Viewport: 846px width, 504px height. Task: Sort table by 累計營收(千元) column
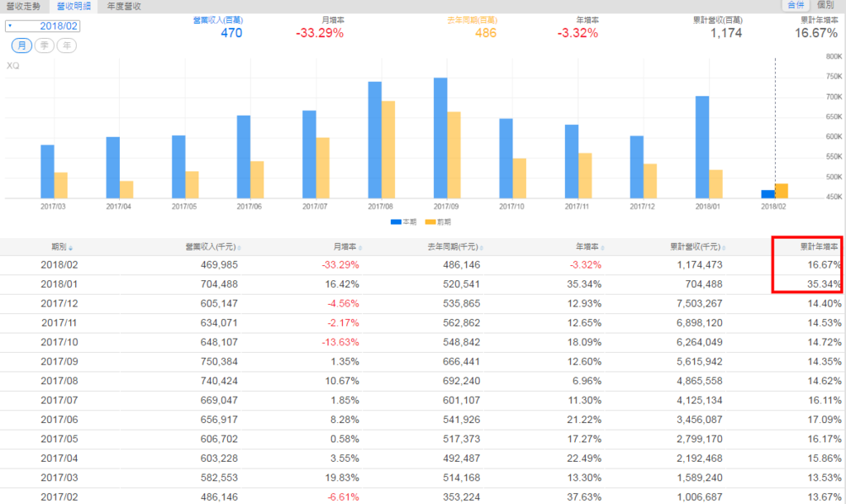click(x=697, y=246)
